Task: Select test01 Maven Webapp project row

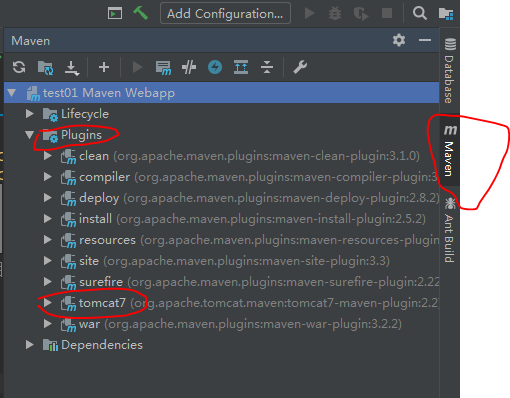Action: (x=222, y=93)
